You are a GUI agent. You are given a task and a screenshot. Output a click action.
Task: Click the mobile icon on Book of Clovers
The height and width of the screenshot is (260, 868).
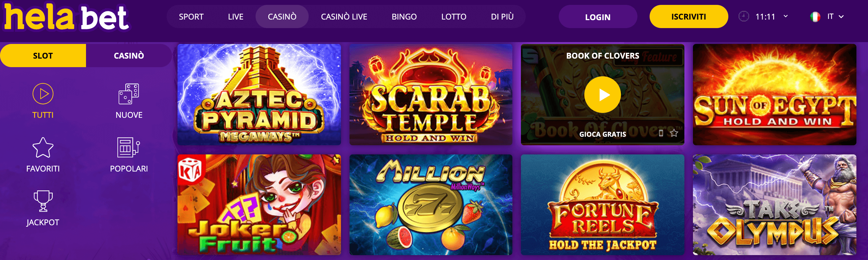[661, 133]
